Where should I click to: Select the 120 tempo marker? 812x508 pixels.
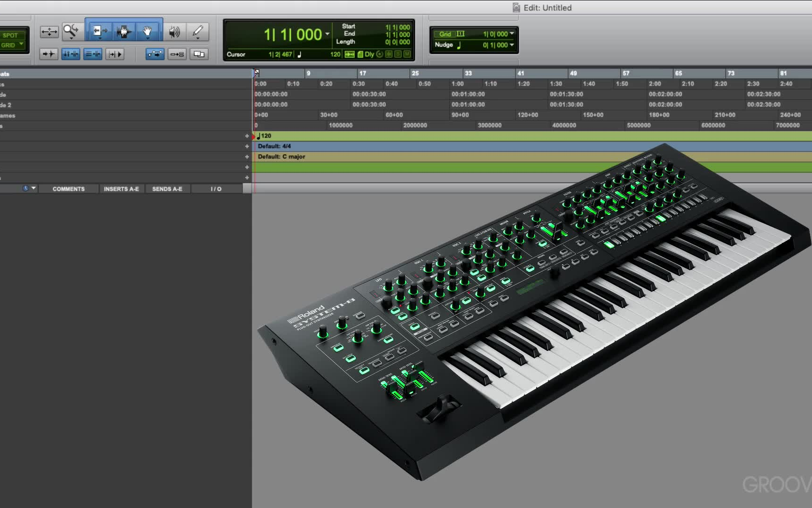pos(265,136)
